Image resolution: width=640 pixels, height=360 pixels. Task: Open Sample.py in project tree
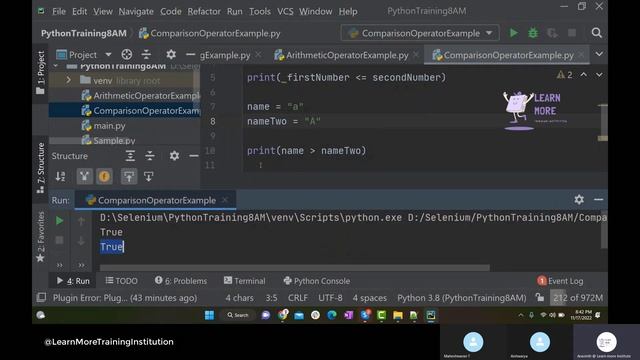108,140
